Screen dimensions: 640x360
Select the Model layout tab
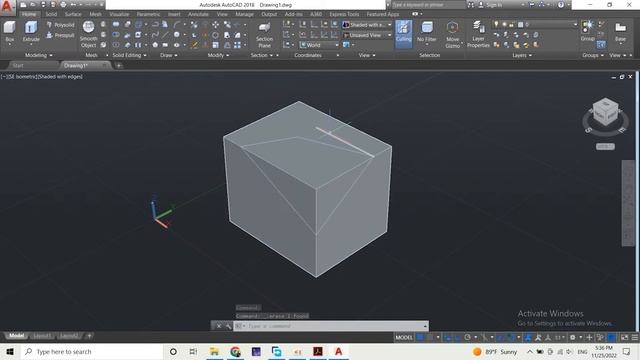(x=16, y=336)
